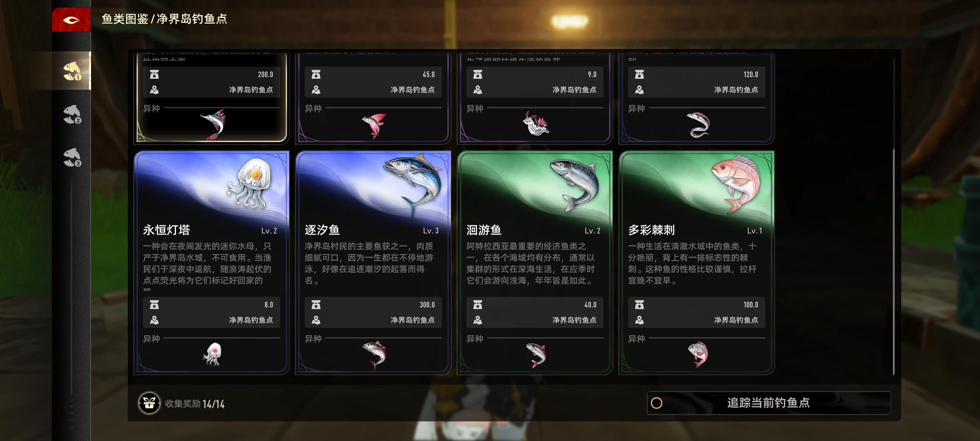The image size is (980, 441).
Task: Click the location pin icon on 逐汐鱼 card
Action: pyautogui.click(x=316, y=320)
